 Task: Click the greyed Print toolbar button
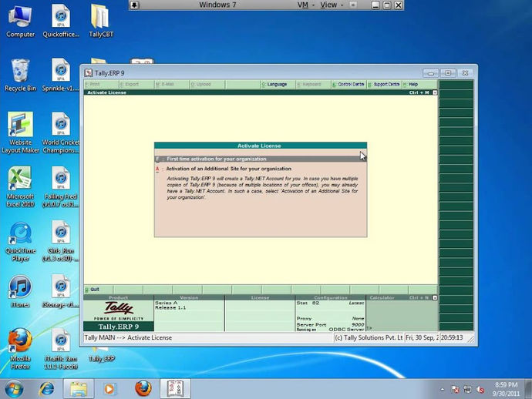click(x=101, y=85)
